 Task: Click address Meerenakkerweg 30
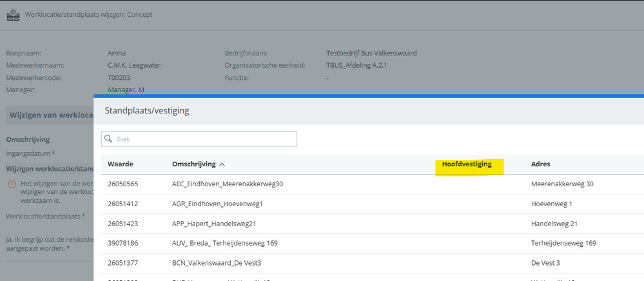[x=562, y=184]
